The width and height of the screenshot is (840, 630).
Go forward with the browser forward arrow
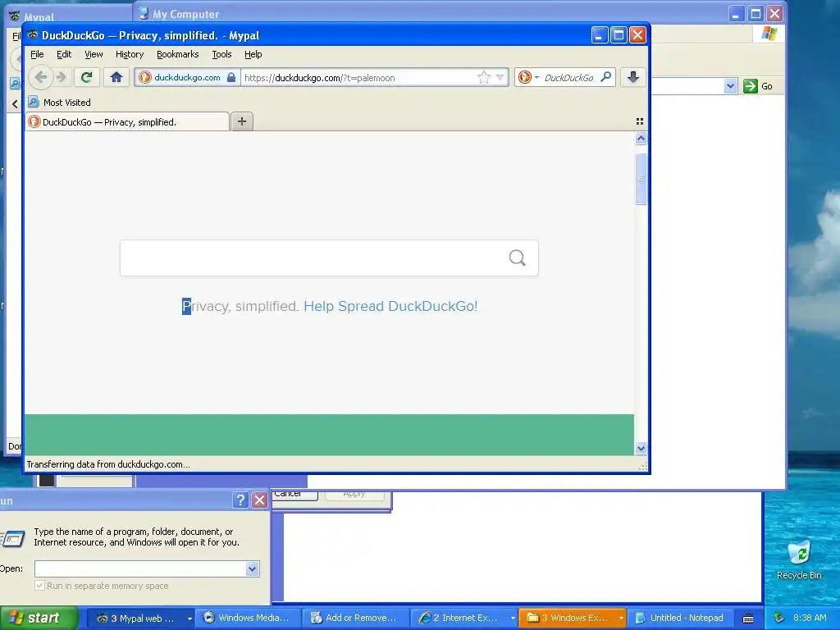tap(61, 77)
